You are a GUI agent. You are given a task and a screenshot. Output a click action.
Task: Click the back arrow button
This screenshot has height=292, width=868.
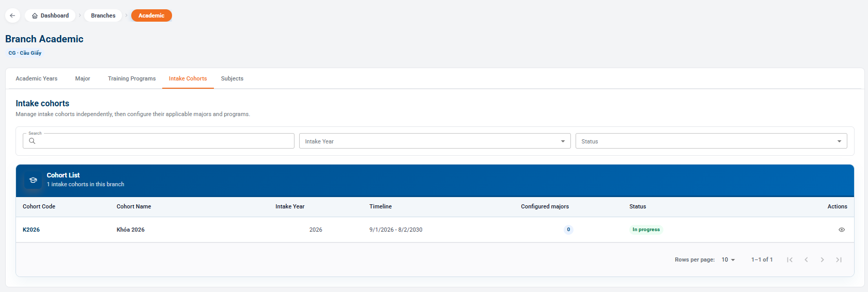(12, 15)
